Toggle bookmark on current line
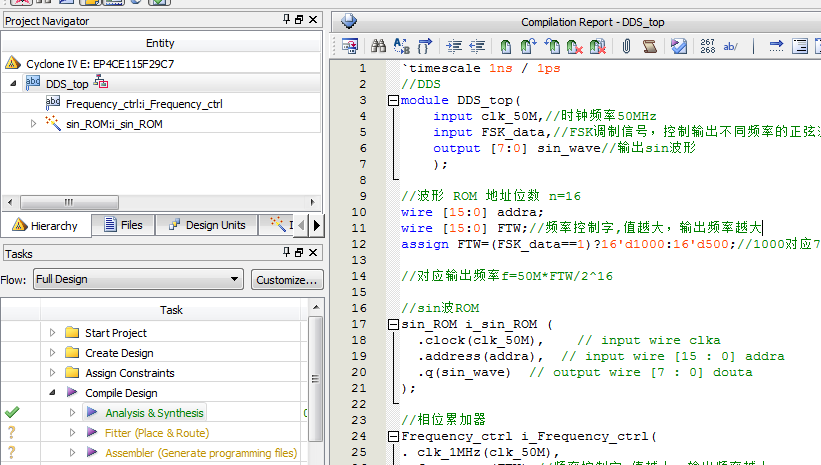Viewport: 821px width, 465px height. (x=506, y=47)
